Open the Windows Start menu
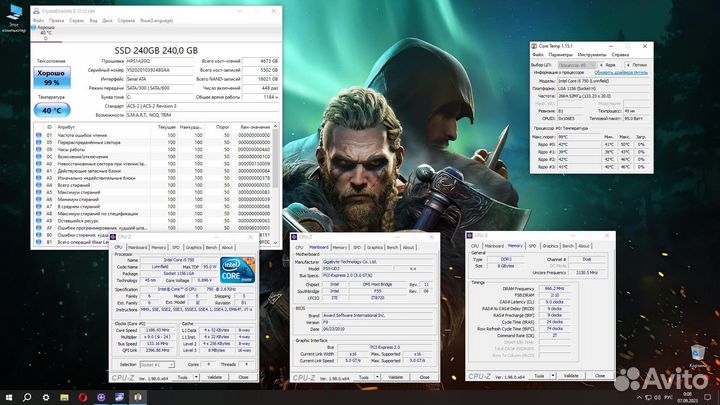This screenshot has height=405, width=720. (9, 397)
